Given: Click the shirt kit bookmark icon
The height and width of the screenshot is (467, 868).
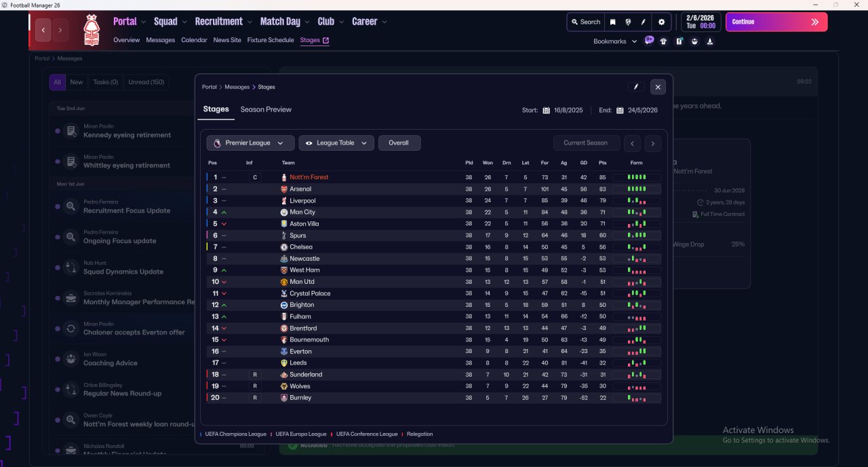Looking at the screenshot, I should point(663,41).
